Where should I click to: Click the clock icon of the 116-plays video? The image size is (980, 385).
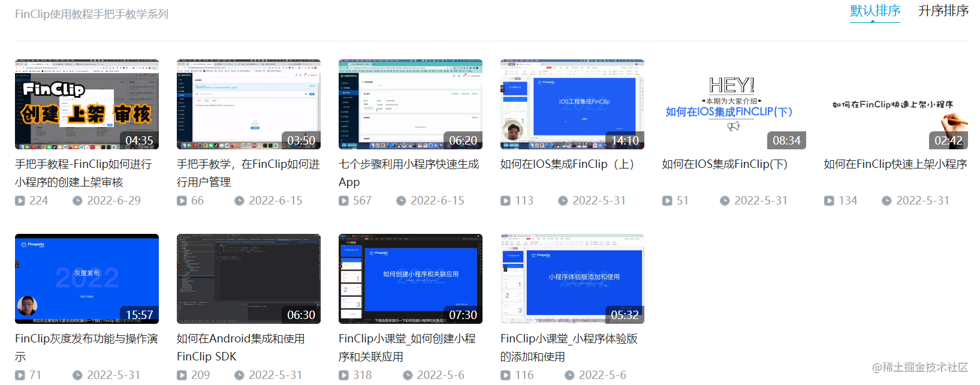569,375
